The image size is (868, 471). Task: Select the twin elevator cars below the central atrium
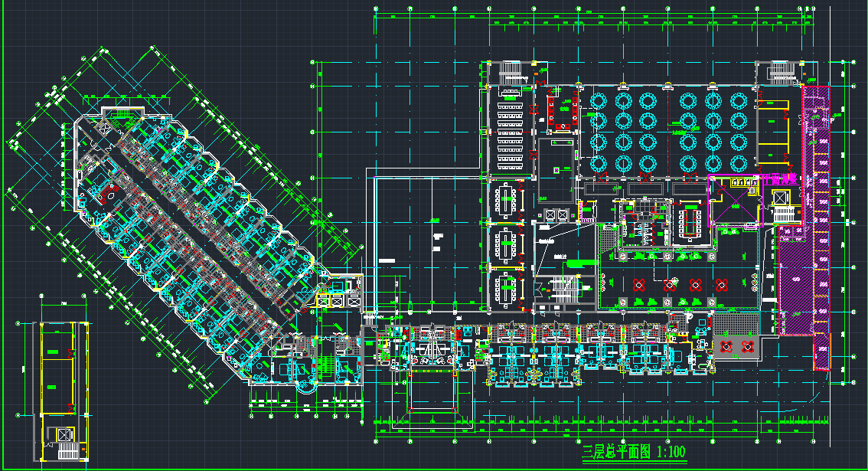556,214
